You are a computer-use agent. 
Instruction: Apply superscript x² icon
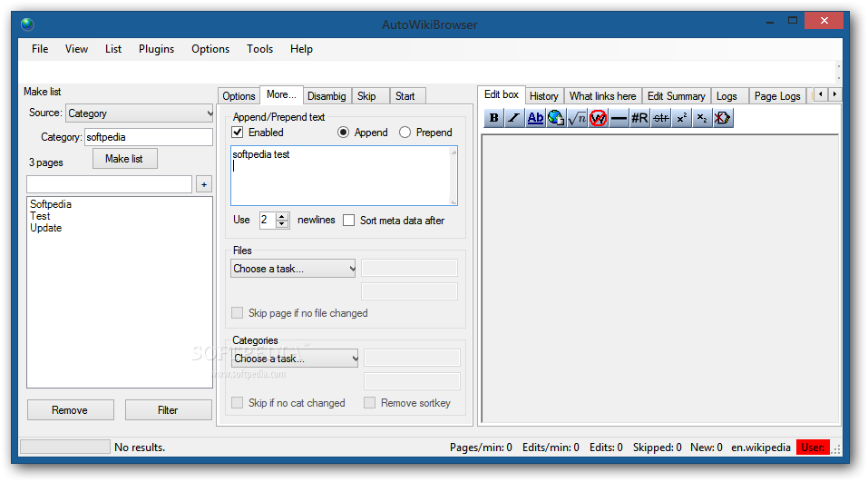pos(681,118)
